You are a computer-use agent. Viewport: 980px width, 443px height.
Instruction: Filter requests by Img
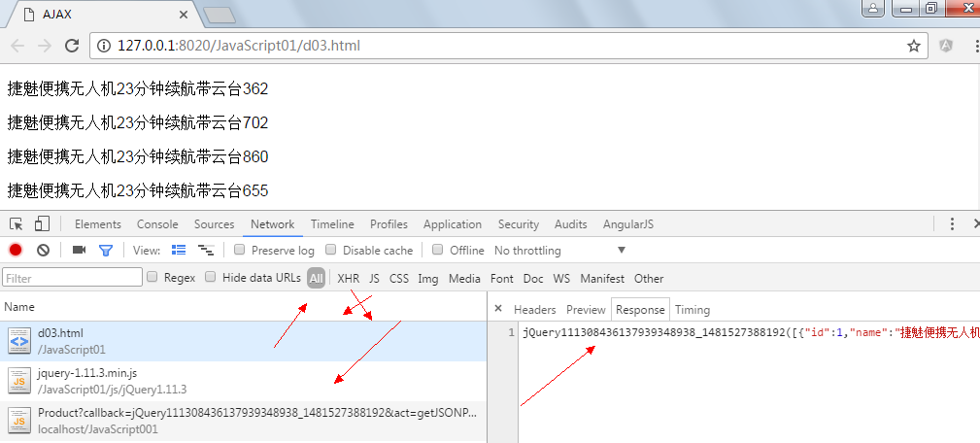tap(427, 278)
